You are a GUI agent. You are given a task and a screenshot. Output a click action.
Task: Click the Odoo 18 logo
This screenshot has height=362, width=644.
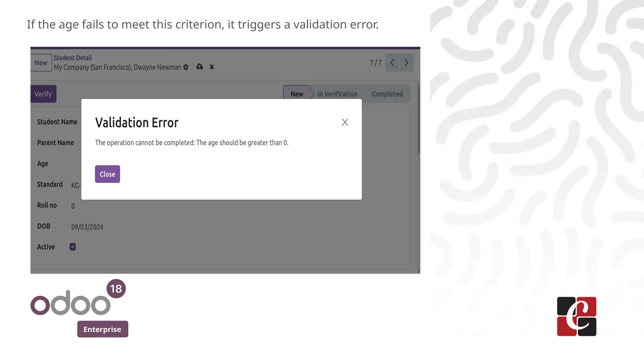click(78, 298)
